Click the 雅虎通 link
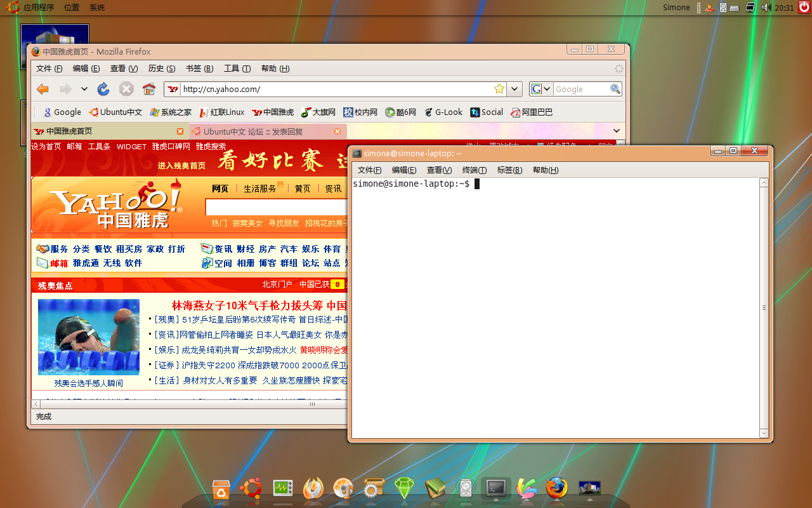Screen dimensions: 812x508 [x=86, y=263]
